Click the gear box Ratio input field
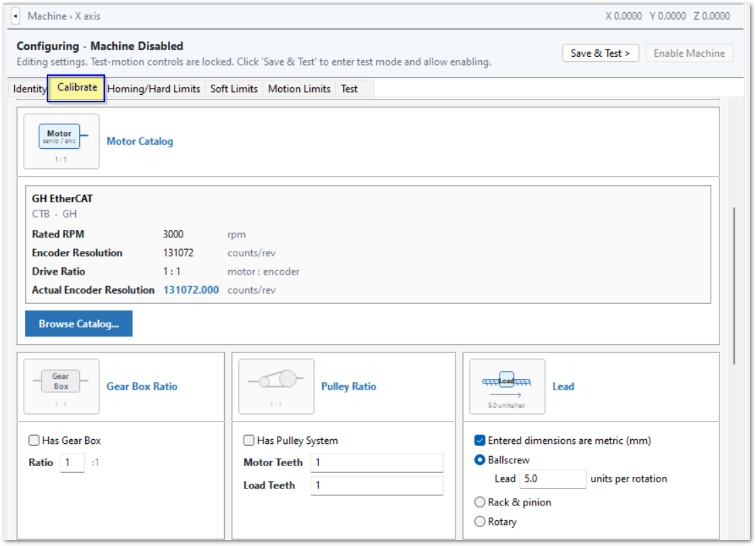Image resolution: width=756 pixels, height=546 pixels. (x=72, y=463)
